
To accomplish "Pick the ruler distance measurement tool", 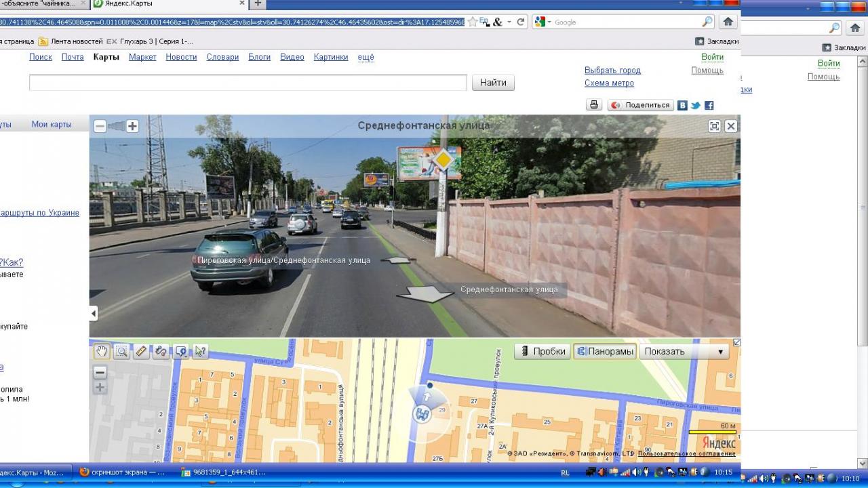I will (x=141, y=351).
